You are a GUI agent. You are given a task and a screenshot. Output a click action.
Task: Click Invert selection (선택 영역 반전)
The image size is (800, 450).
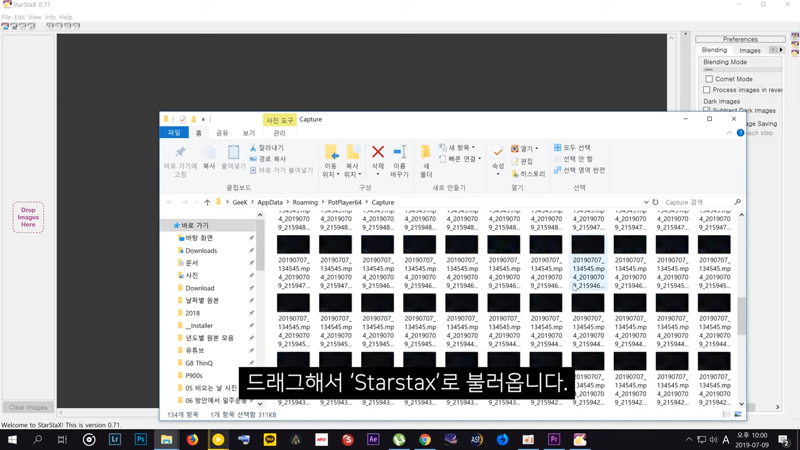[x=580, y=170]
